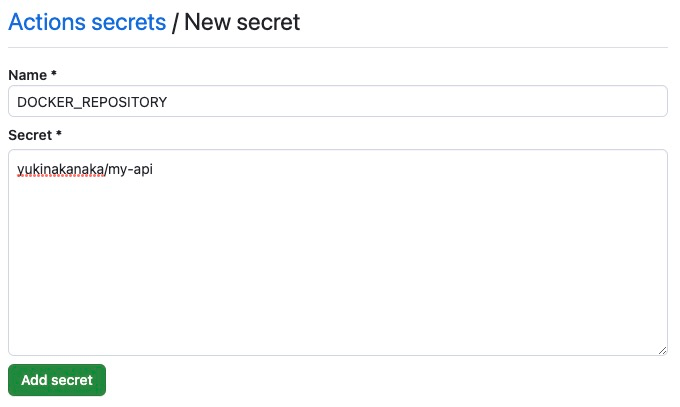Focus the Name input containing DOCKER_REPOSITORY
Viewport: 680px width, 407px height.
(337, 101)
